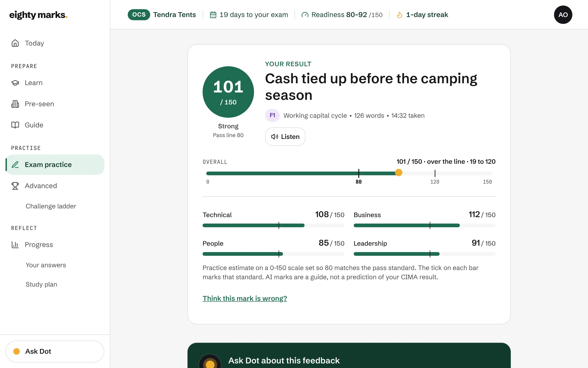This screenshot has height=368, width=588.
Task: Click the 'Working capital cycle' label
Action: 315,115
